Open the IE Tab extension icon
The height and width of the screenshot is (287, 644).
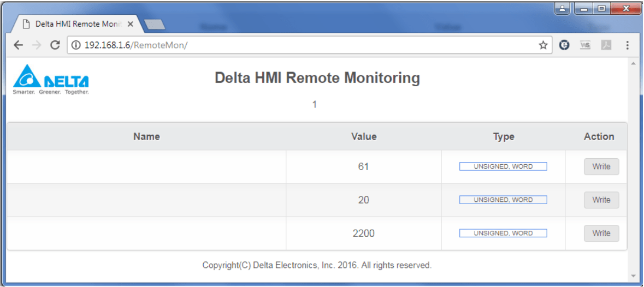565,45
